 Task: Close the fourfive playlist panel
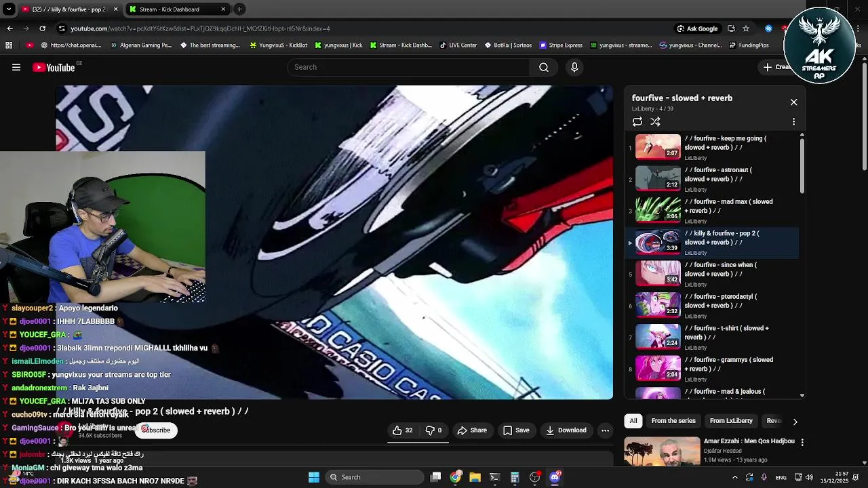click(793, 102)
